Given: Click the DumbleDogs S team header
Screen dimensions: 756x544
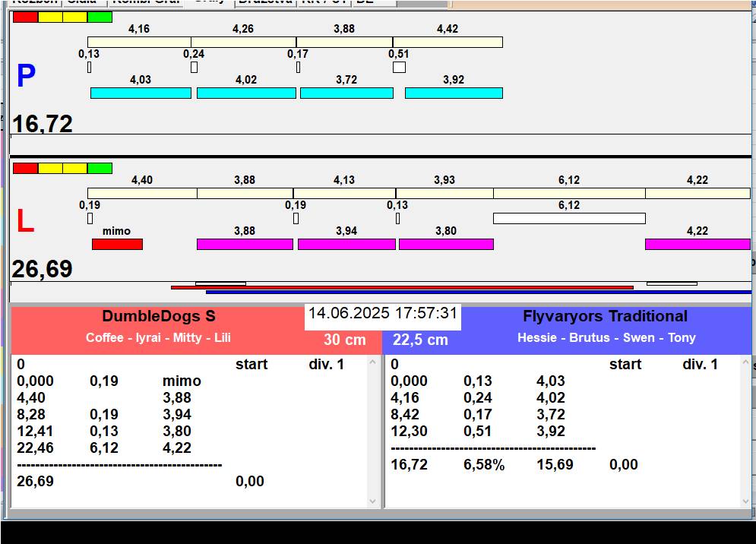Looking at the screenshot, I should [x=159, y=317].
